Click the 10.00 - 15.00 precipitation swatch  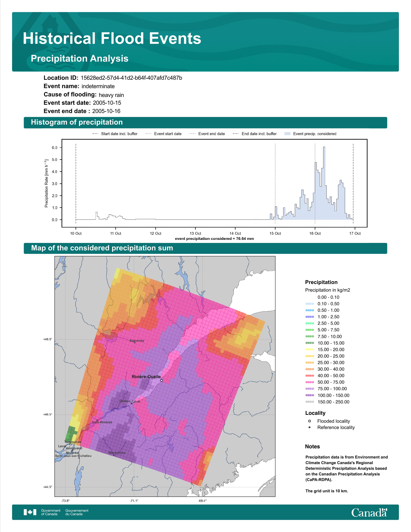[x=310, y=343]
